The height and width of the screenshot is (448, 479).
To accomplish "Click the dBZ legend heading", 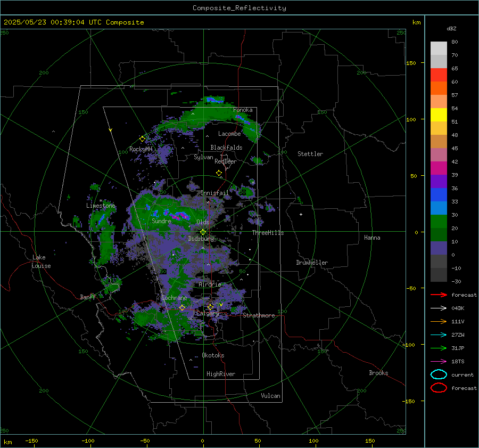I will tap(451, 28).
